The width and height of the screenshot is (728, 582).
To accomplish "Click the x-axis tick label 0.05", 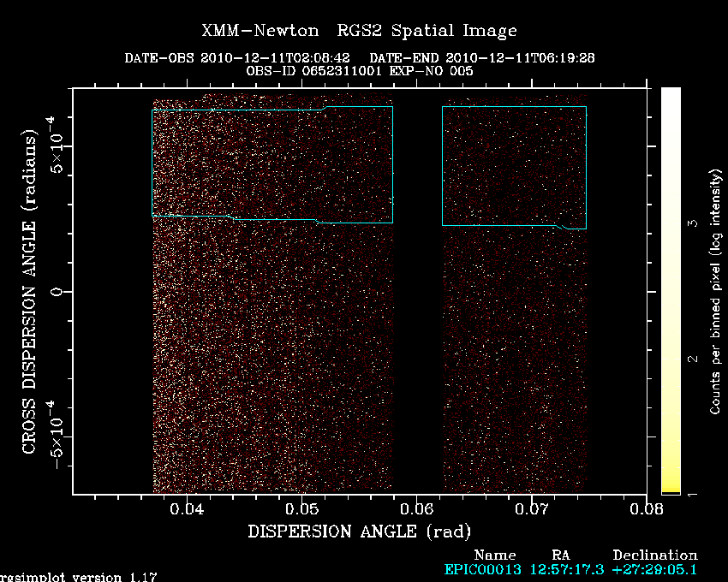I will 301,509.
